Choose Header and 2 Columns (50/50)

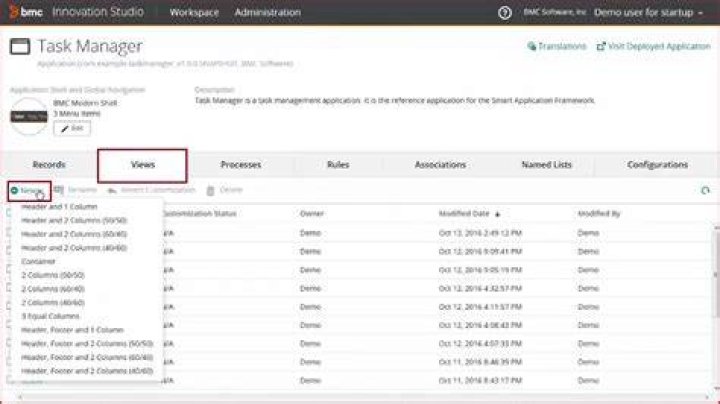coord(74,220)
